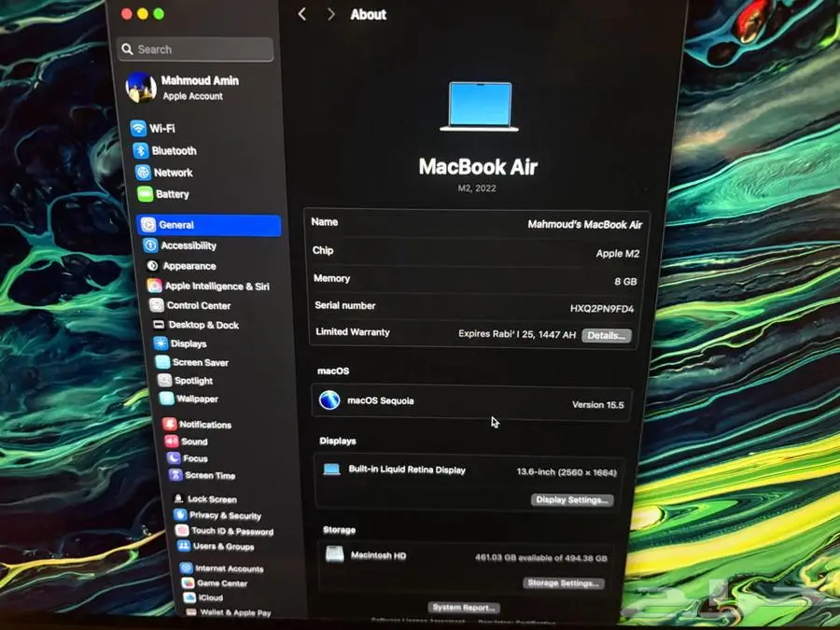Click the macOS Sequoia logo icon
Viewport: 840px width, 630px height.
click(329, 400)
